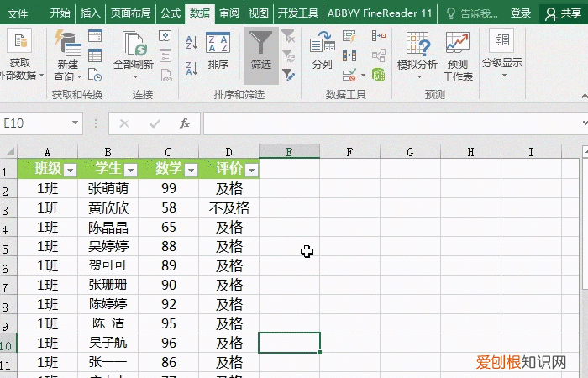This screenshot has width=588, height=378.
Task: Click the New Query (新建查询) icon
Action: point(68,42)
